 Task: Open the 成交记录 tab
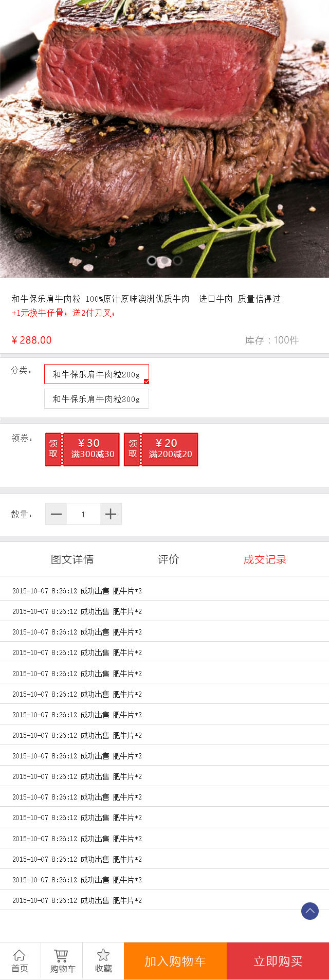point(265,559)
